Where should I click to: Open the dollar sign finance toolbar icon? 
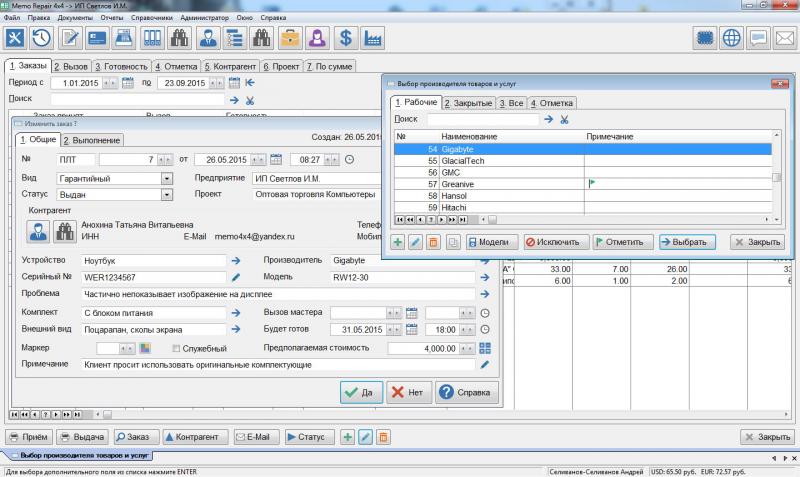tap(345, 38)
